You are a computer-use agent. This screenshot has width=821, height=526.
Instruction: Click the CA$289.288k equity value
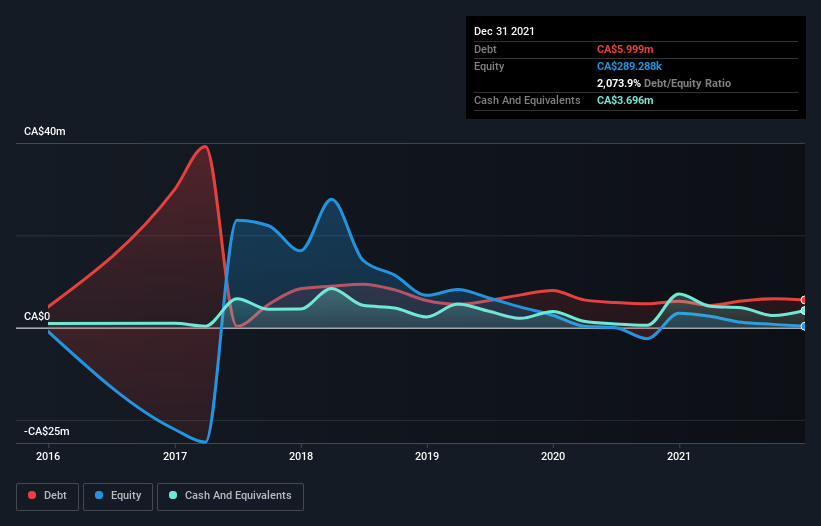click(x=629, y=66)
